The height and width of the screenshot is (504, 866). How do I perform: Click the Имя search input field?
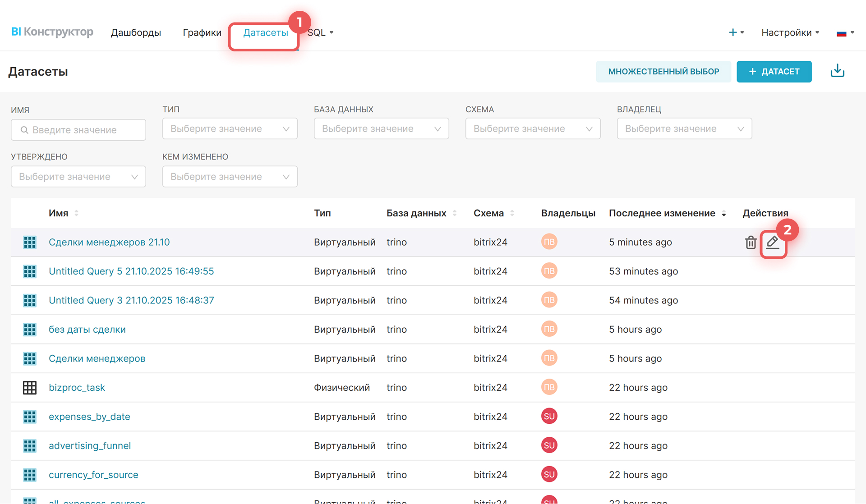78,130
